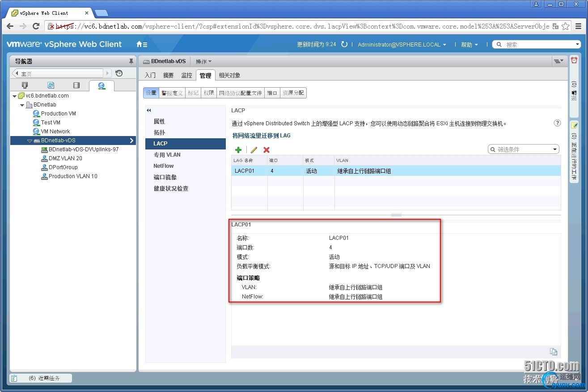Bookmark page with star icon
Screen dimensions: 588x392
point(565,26)
